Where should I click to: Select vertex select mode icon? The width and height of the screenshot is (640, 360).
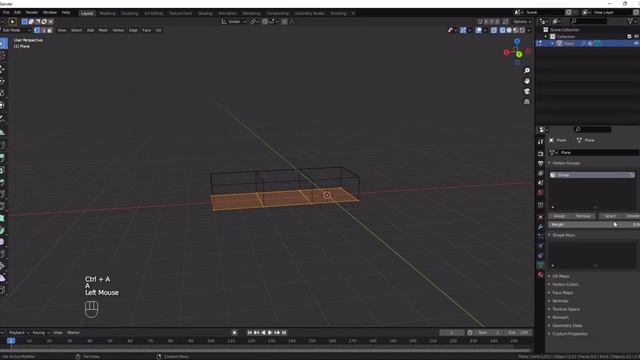pyautogui.click(x=37, y=30)
